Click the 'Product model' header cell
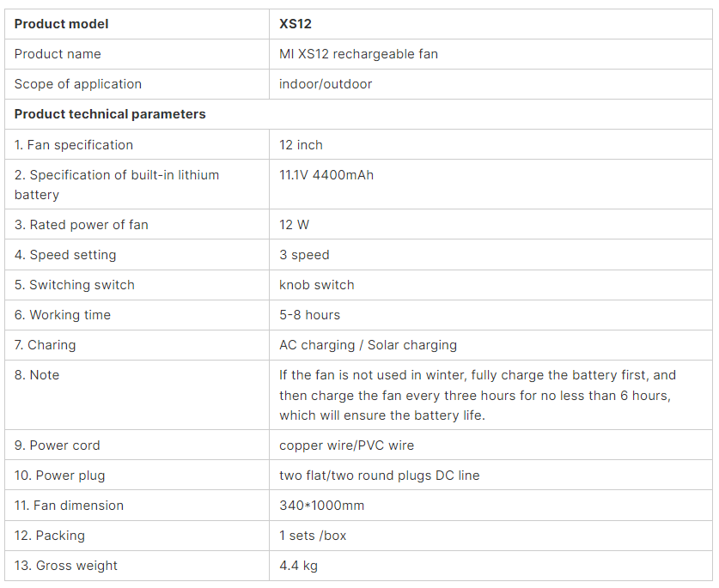 coord(137,24)
